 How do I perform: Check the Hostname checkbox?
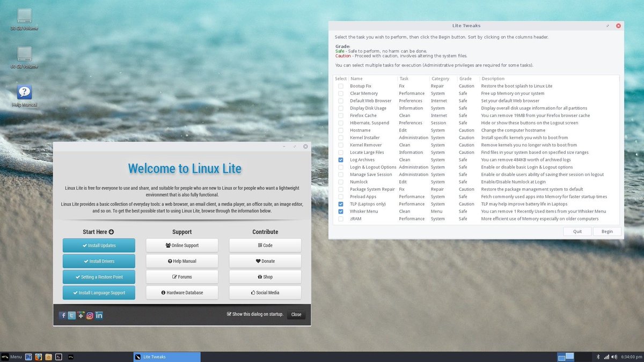click(x=341, y=130)
